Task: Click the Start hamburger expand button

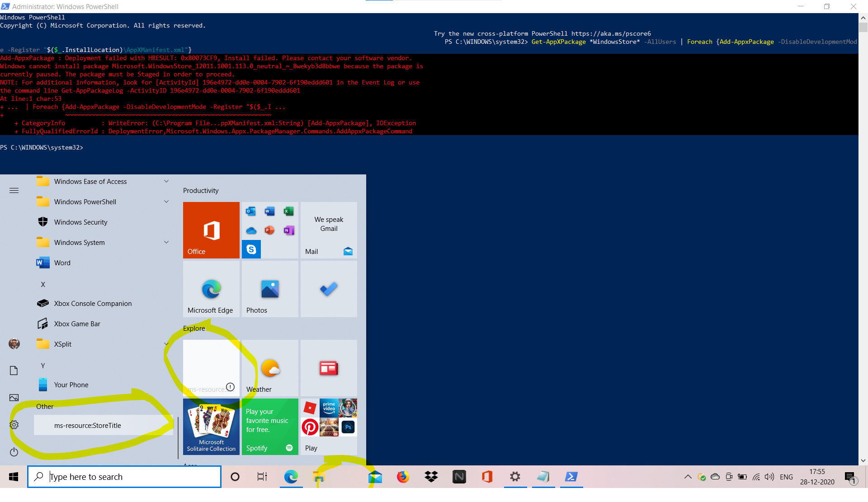Action: click(14, 190)
